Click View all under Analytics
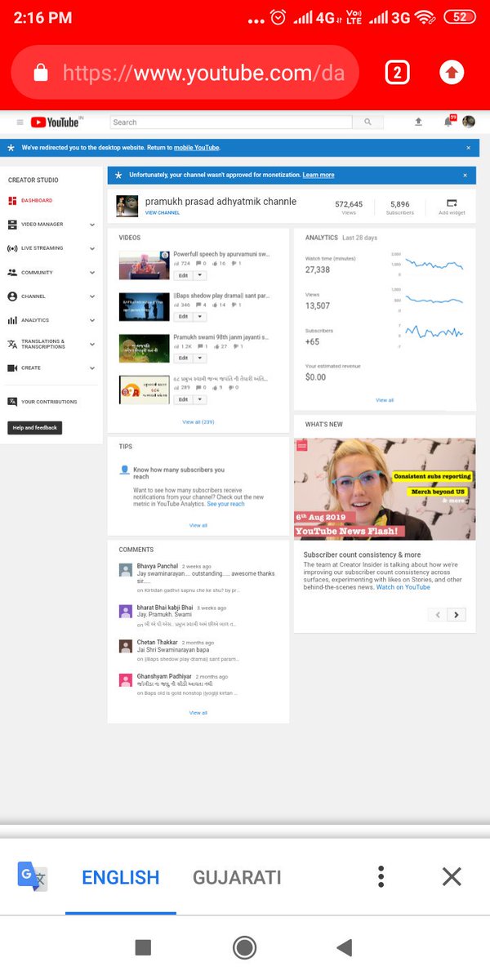The width and height of the screenshot is (490, 980). [x=385, y=400]
